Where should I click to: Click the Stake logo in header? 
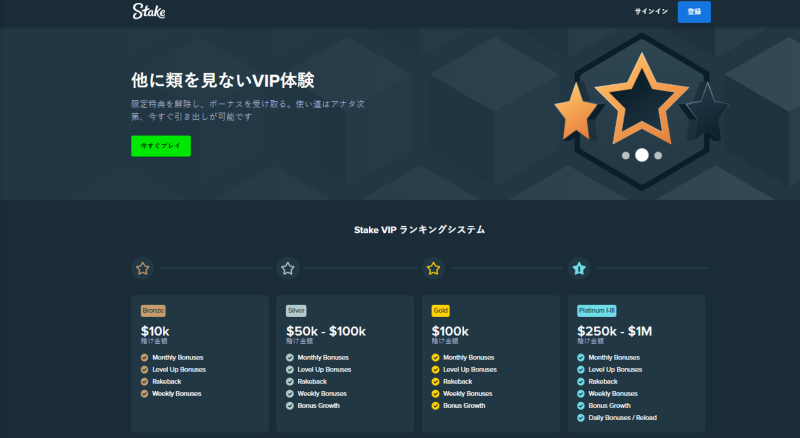pyautogui.click(x=148, y=11)
